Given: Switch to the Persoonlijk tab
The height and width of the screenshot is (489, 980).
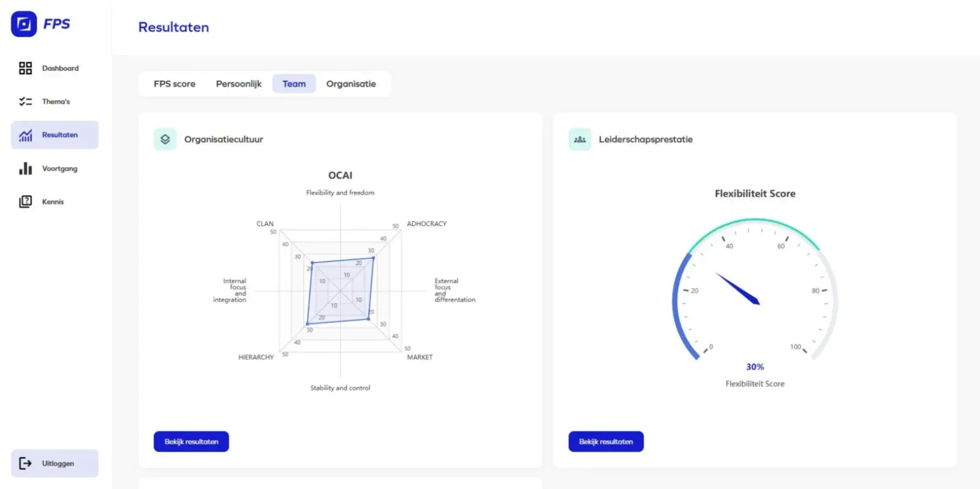Looking at the screenshot, I should [x=239, y=84].
